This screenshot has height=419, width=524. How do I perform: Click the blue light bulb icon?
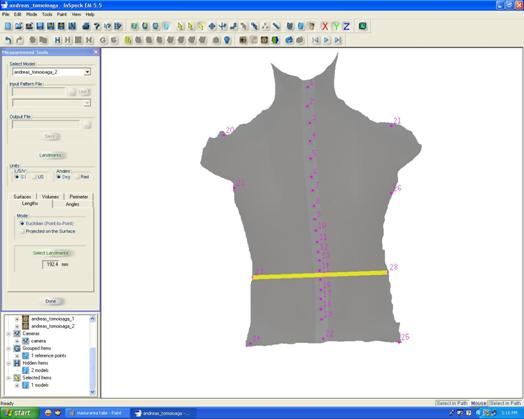(227, 40)
